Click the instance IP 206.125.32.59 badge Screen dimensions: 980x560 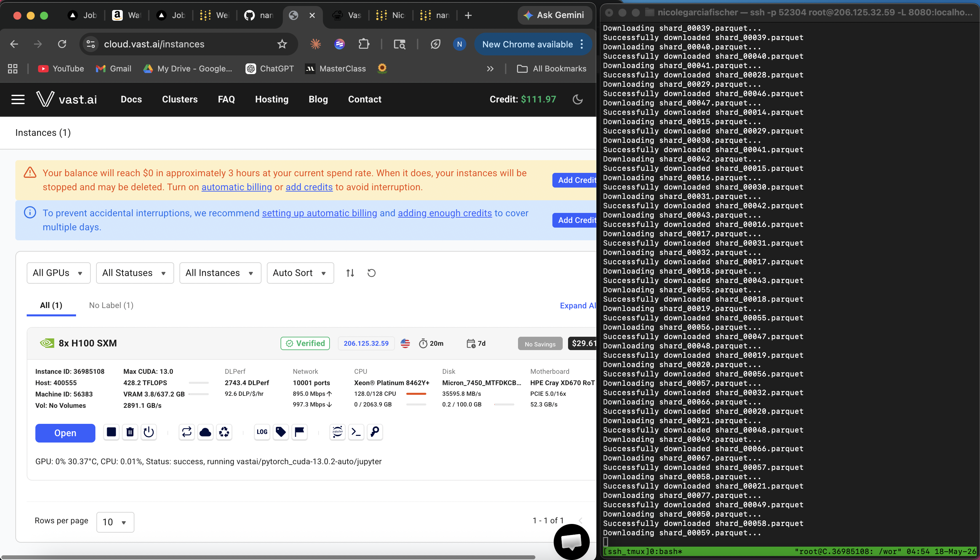pyautogui.click(x=366, y=343)
